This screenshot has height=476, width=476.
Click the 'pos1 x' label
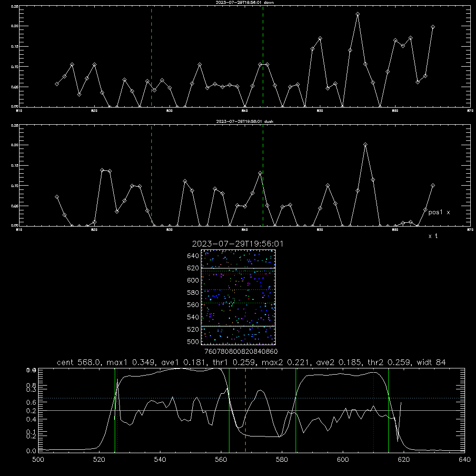click(x=439, y=212)
